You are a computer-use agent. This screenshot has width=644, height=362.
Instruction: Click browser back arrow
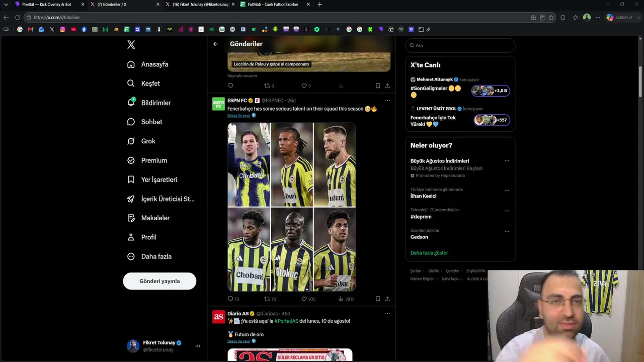tap(6, 18)
